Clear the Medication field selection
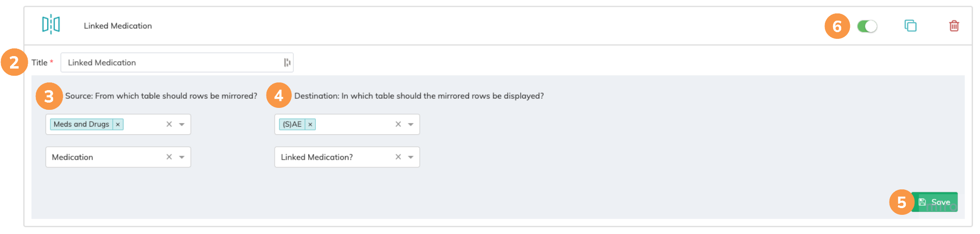 (169, 157)
